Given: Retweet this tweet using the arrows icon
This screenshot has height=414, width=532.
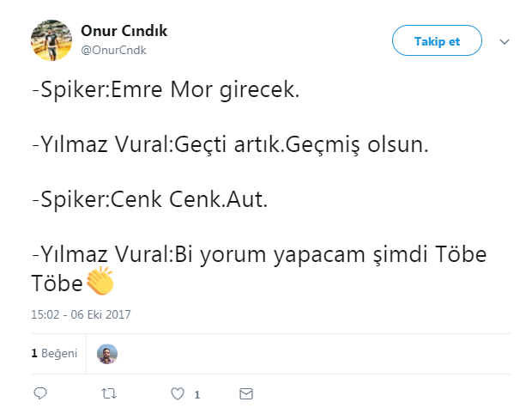Looking at the screenshot, I should [109, 393].
